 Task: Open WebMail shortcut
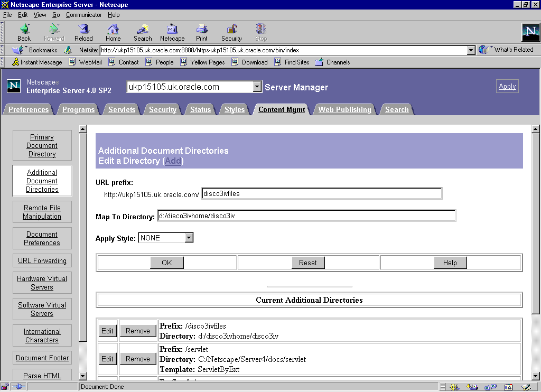[x=86, y=62]
